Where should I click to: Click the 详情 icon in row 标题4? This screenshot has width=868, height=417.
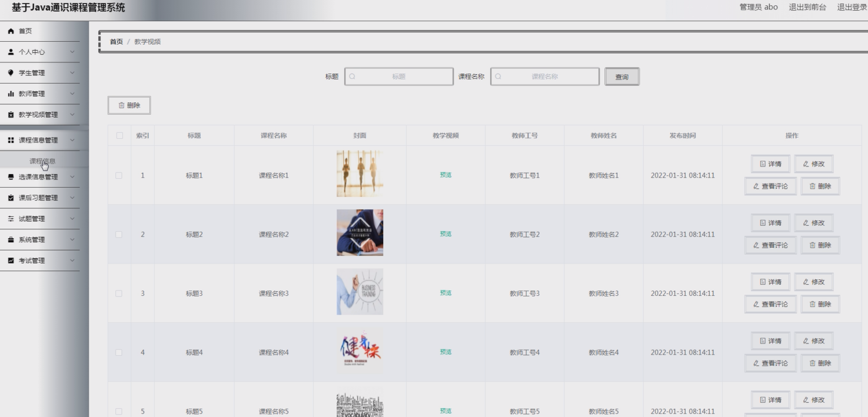coord(763,341)
